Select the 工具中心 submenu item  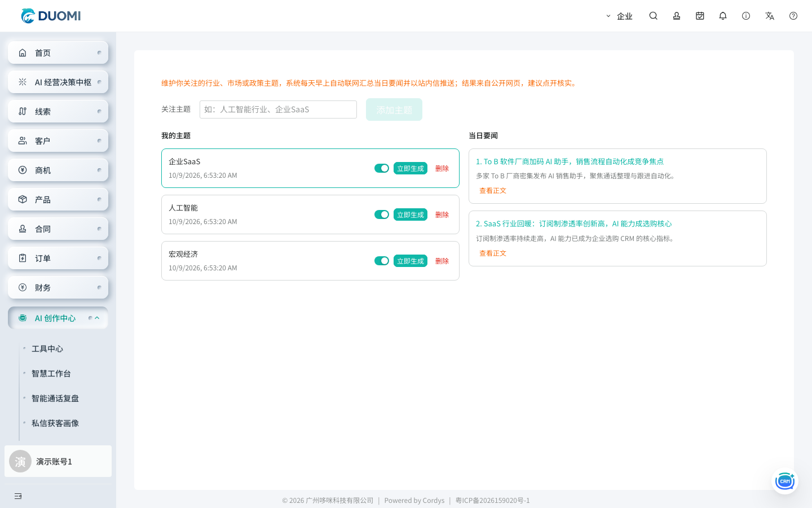pyautogui.click(x=47, y=349)
